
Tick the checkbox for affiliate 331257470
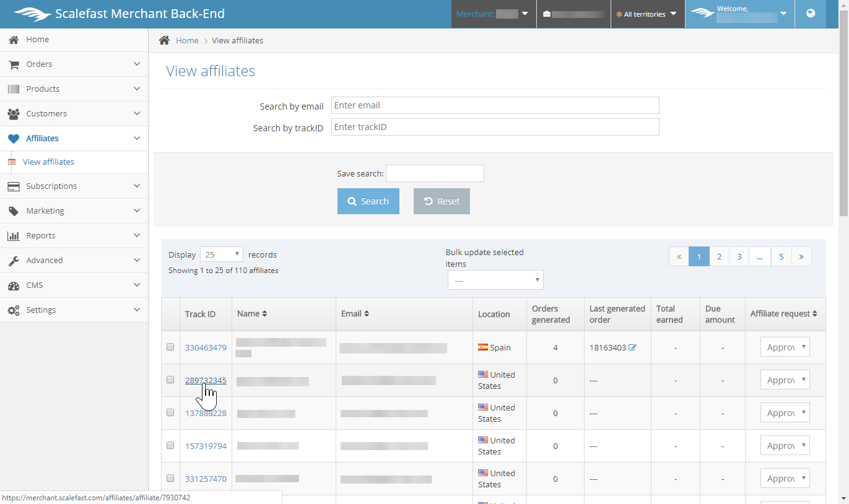(170, 478)
